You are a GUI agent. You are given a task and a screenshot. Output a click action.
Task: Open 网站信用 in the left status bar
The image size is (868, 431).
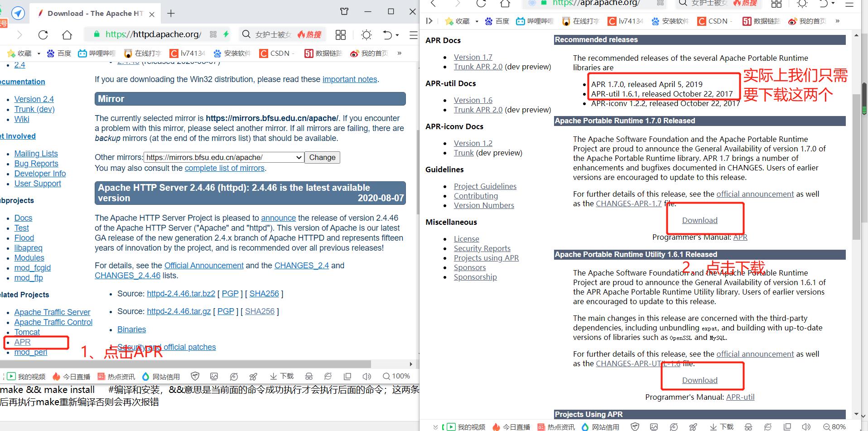point(161,377)
